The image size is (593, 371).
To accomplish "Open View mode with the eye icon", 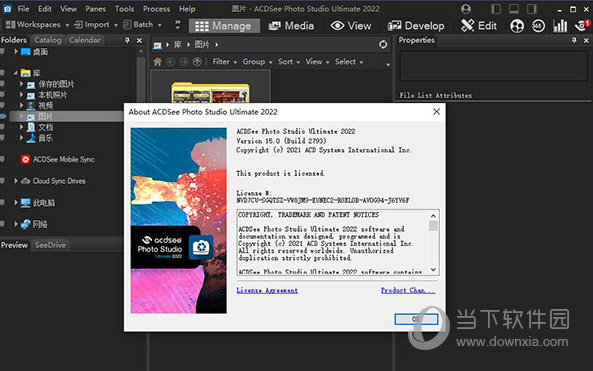I will [x=351, y=26].
